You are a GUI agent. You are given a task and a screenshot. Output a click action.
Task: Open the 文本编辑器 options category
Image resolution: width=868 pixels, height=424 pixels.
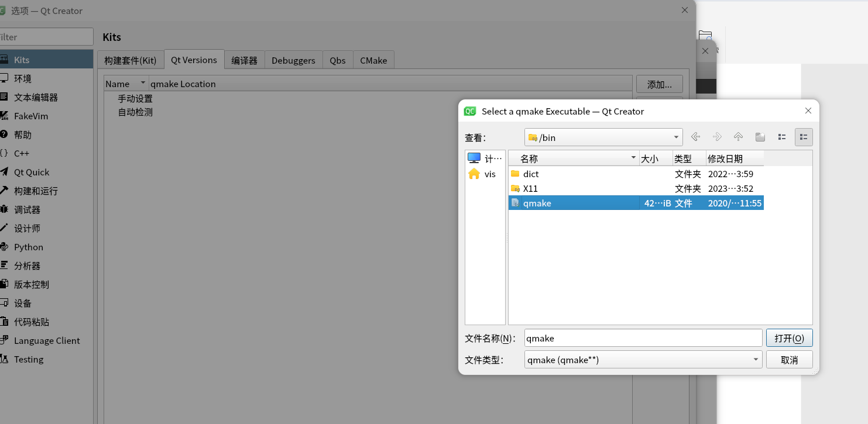click(46, 97)
